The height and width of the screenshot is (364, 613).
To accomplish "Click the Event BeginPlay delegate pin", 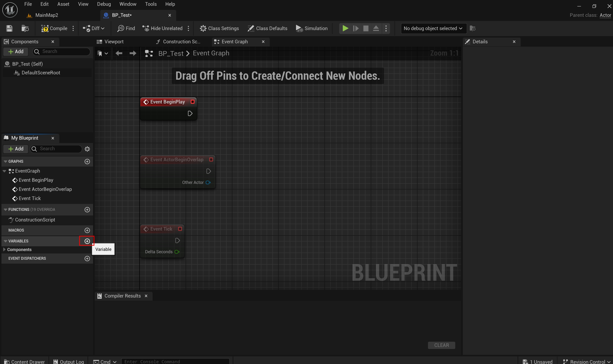I will point(193,102).
